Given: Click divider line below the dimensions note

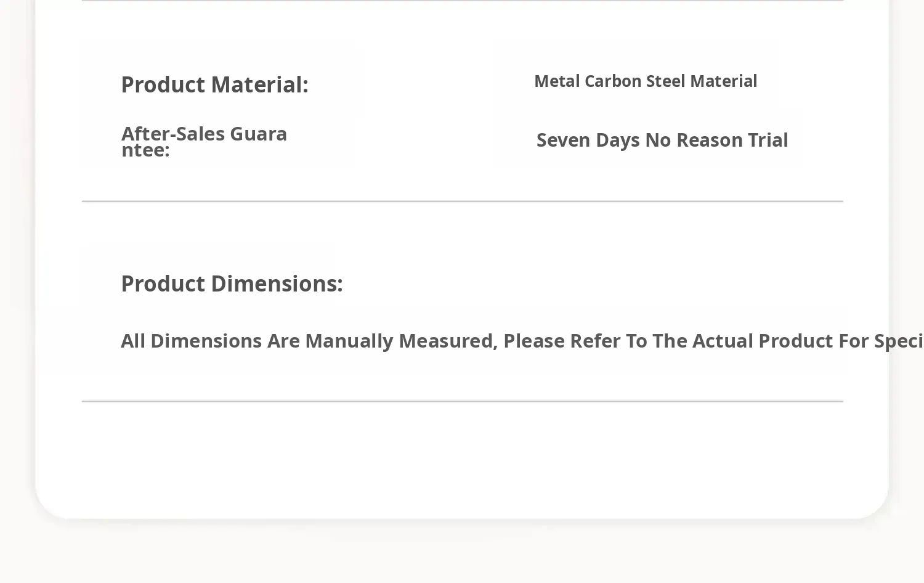Looking at the screenshot, I should 462,401.
